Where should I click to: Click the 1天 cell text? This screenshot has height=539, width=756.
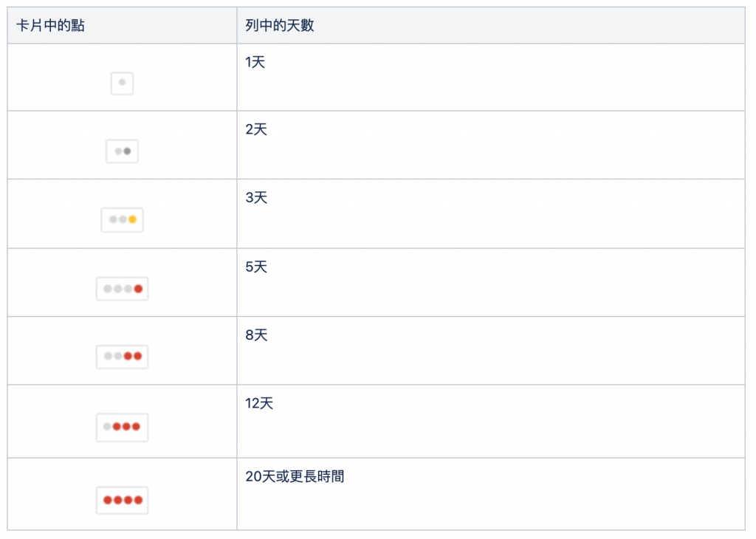click(x=255, y=62)
